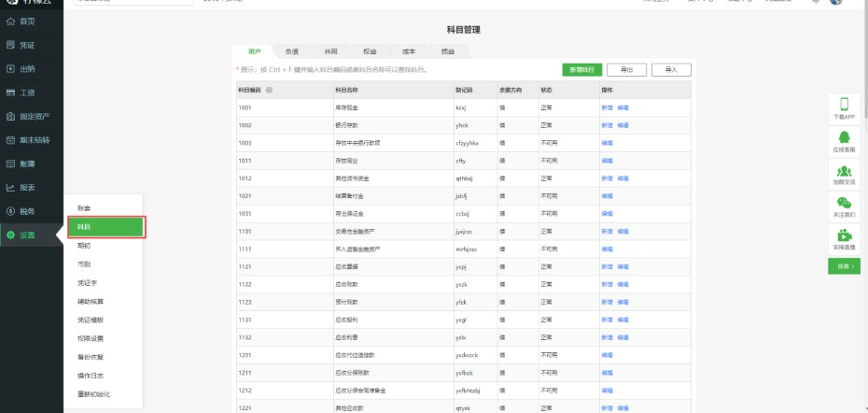This screenshot has height=413, width=868.
Task: Open 工资 payroll module in sidebar
Action: coord(32,93)
